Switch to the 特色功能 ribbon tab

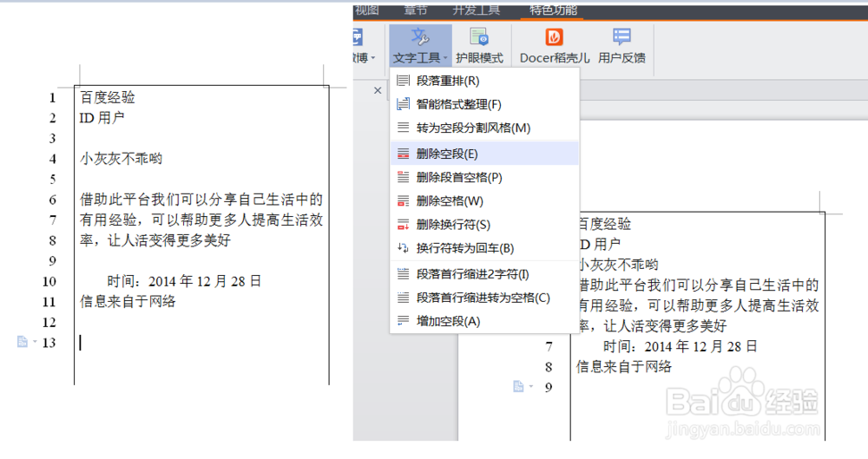coord(553,10)
